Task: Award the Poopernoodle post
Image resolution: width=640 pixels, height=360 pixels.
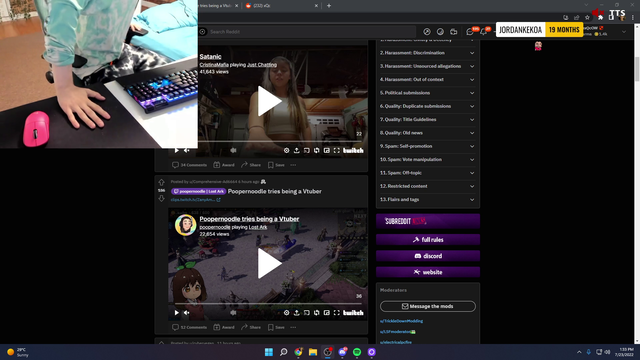Action: 224,327
